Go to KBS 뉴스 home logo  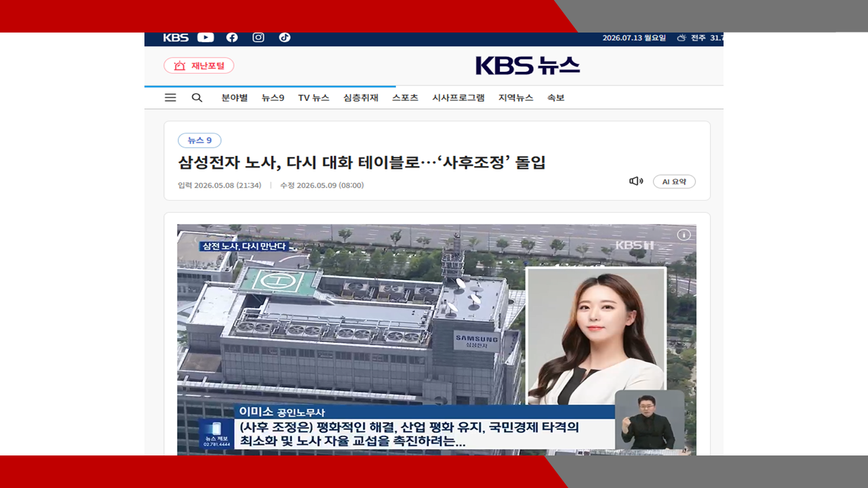pyautogui.click(x=528, y=66)
